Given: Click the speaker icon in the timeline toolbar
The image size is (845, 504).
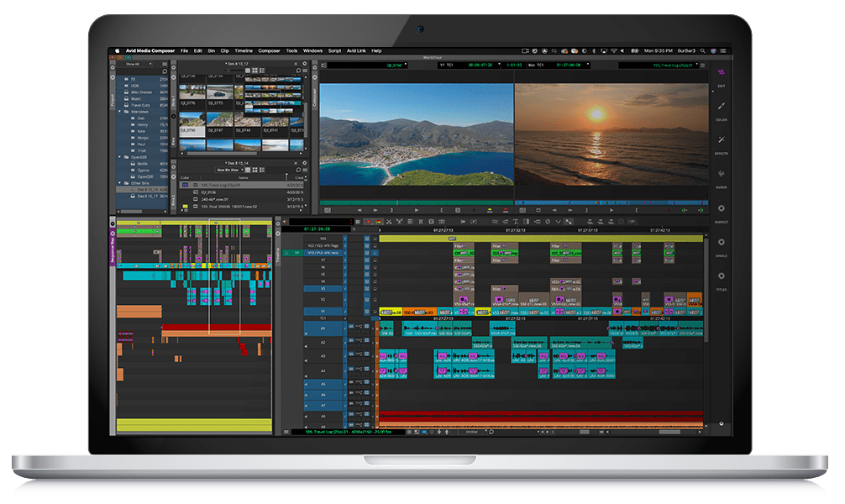Looking at the screenshot, I should click(x=285, y=222).
